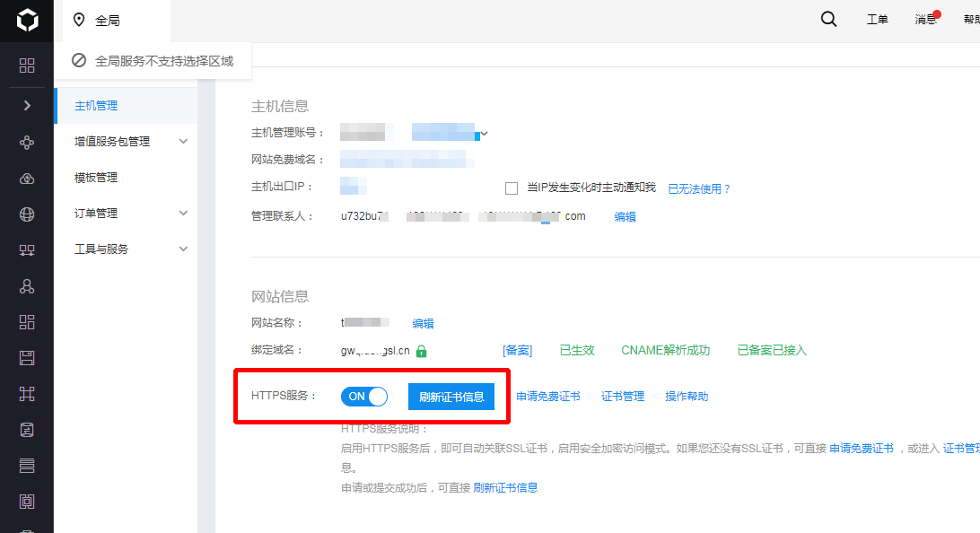Screen dimensions: 980x533
Task: Click the Baidu Cloud logo icon
Action: (27, 20)
